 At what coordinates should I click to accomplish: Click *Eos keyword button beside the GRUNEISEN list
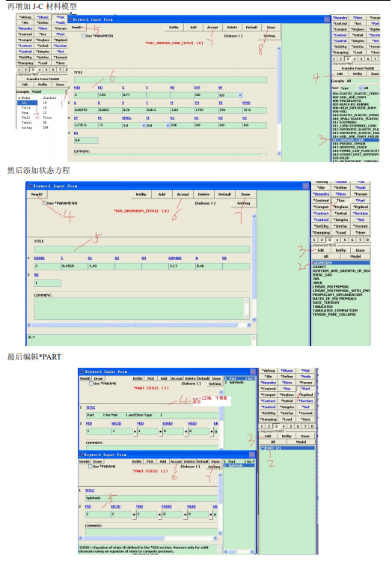(x=341, y=200)
